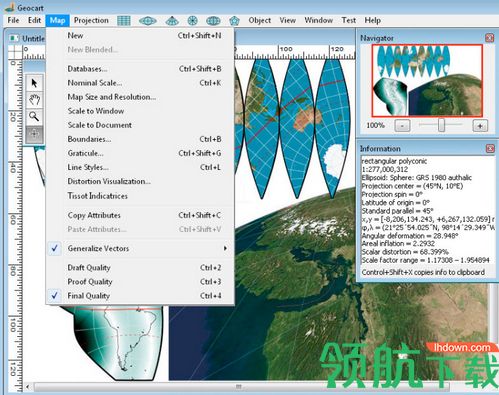
Task: Click the circular azimuthal projection icon
Action: coord(192,21)
